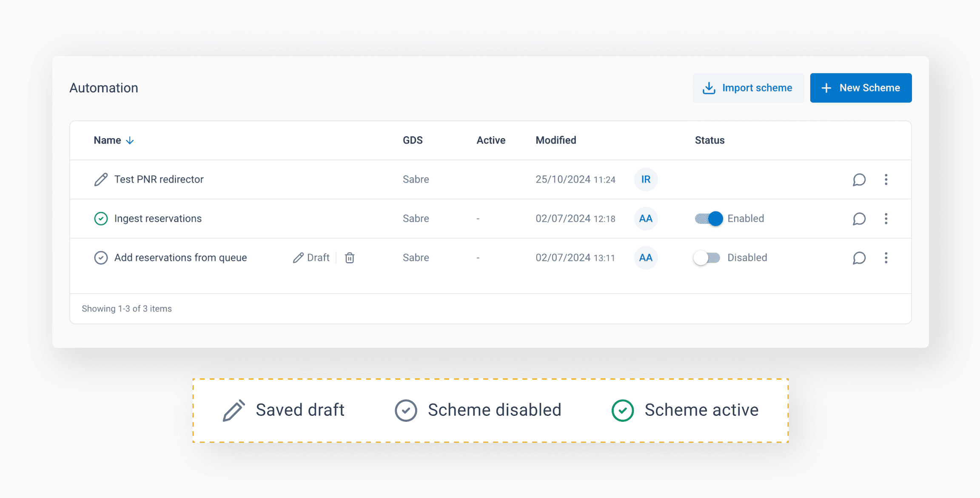
Task: Expand more options for Add reservations from queue
Action: tap(886, 258)
